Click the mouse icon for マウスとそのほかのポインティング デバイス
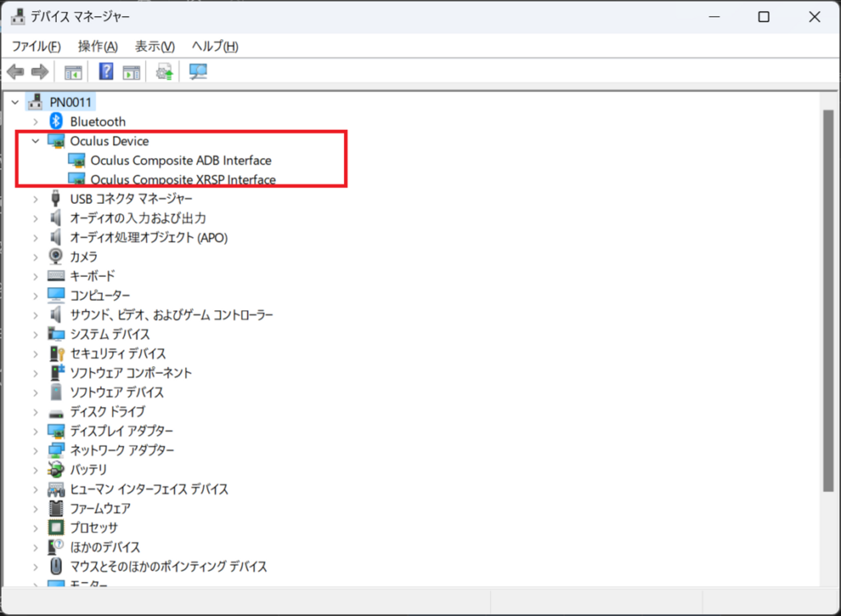This screenshot has height=616, width=841. (56, 566)
